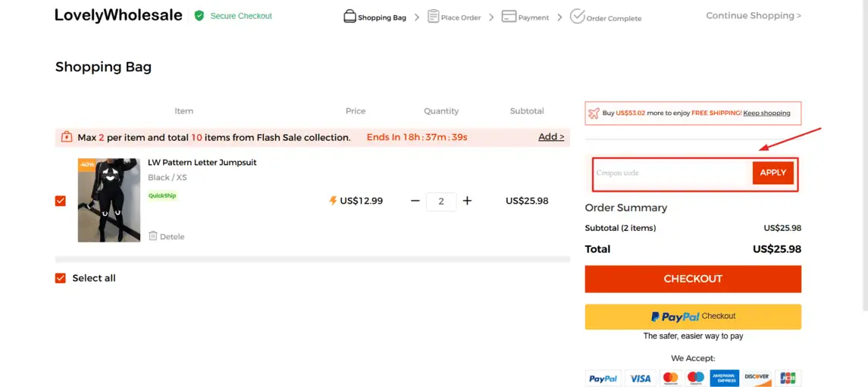Uncheck the LW Pattern Letter Jumpsuit checkbox

61,201
